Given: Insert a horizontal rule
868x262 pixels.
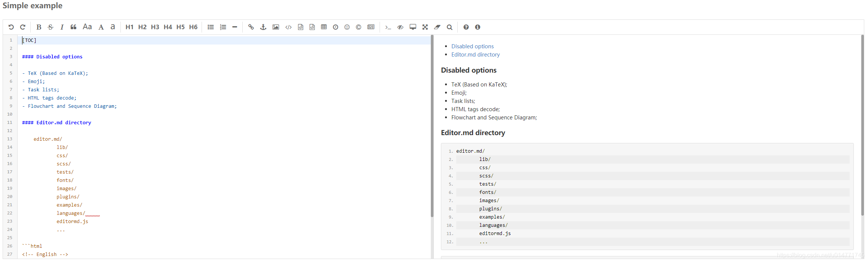Looking at the screenshot, I should pyautogui.click(x=234, y=27).
